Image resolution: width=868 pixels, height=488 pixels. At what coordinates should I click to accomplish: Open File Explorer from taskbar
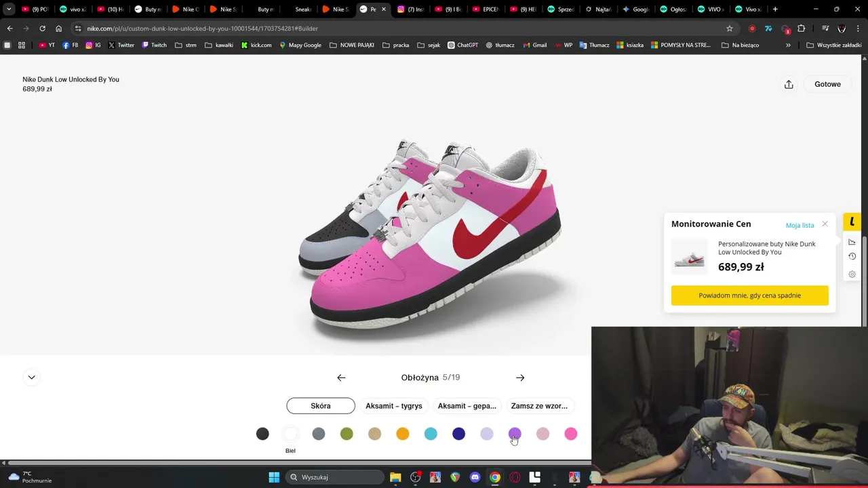tap(395, 477)
